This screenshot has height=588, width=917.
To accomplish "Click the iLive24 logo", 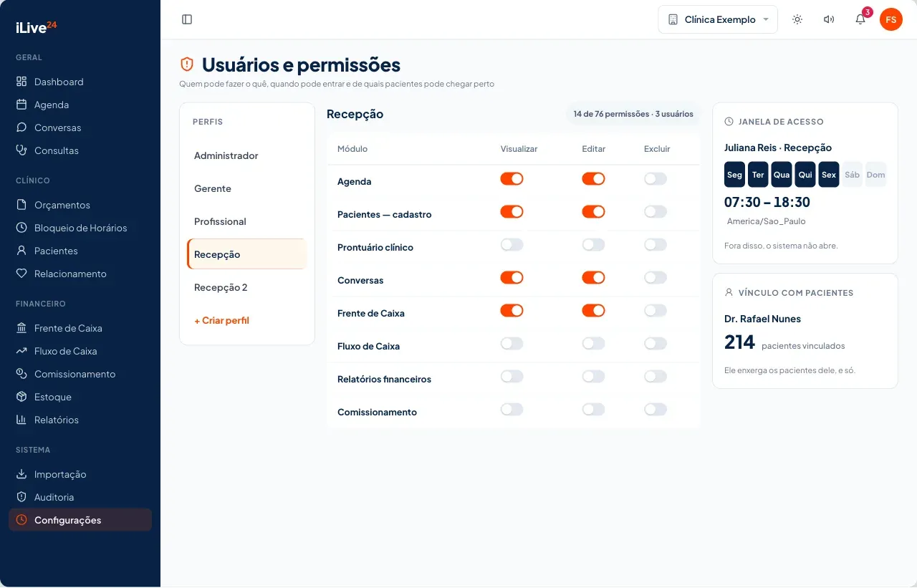I will [x=36, y=27].
